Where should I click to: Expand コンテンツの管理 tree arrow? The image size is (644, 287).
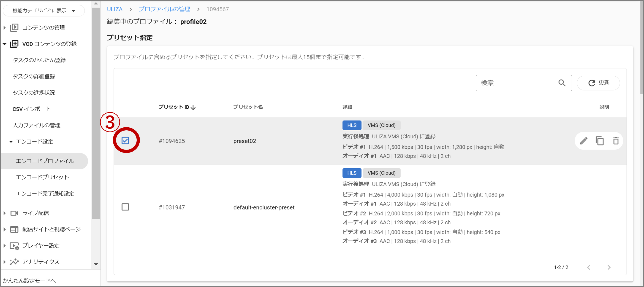click(x=5, y=27)
